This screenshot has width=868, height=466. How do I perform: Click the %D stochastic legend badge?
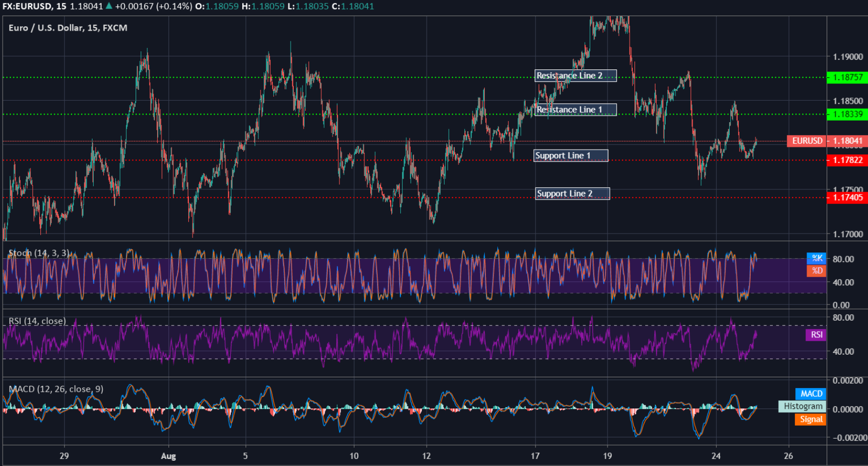(816, 271)
